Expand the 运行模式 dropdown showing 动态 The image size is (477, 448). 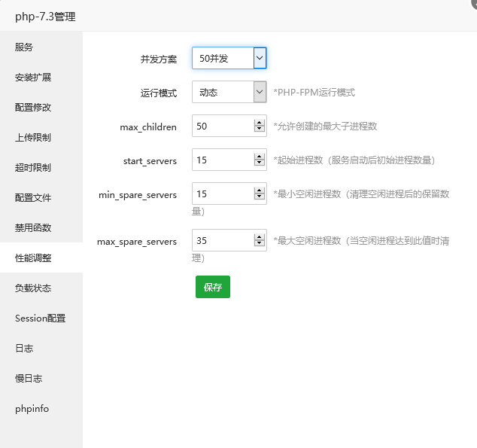pos(229,92)
